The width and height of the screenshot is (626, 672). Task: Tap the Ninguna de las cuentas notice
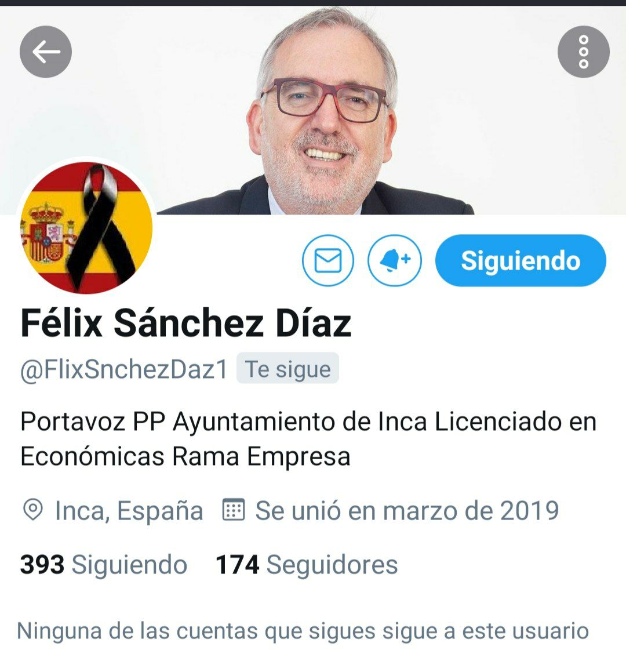[303, 631]
